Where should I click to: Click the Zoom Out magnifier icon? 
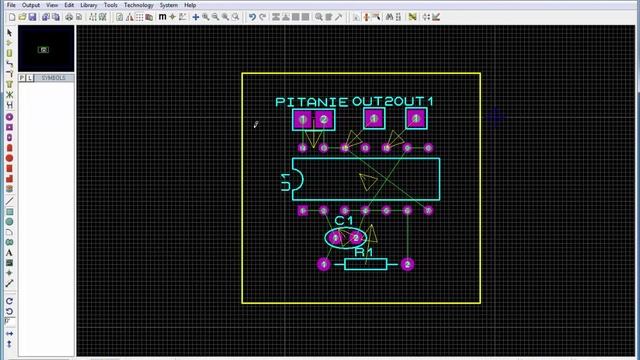coord(216,17)
